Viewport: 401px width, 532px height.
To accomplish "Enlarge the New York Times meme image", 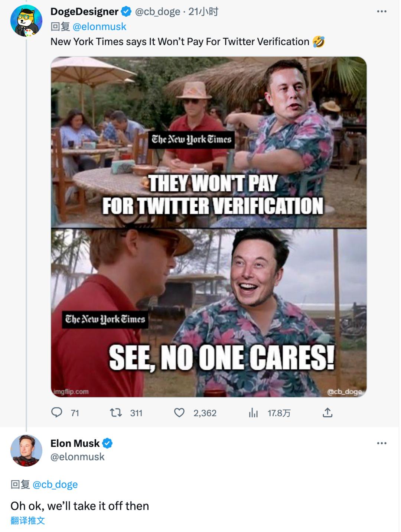I will [x=209, y=227].
